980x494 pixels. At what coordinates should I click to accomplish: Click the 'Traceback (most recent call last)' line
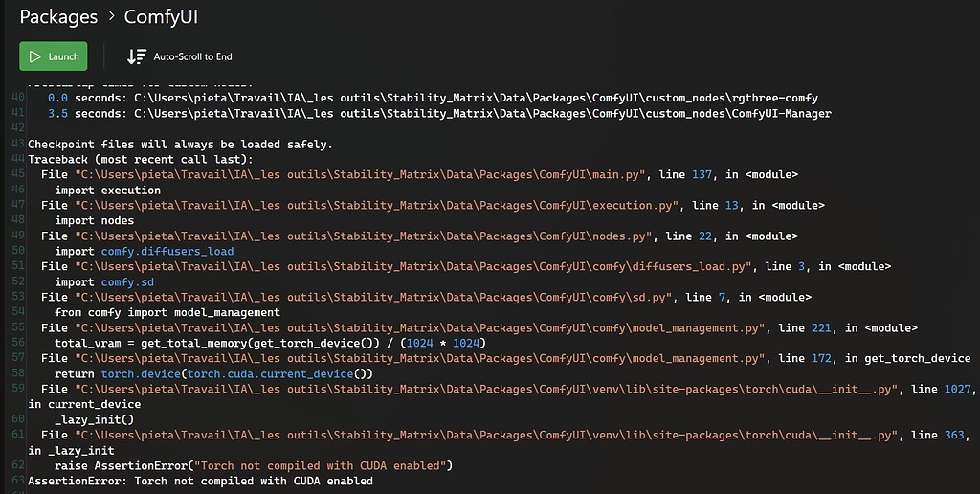[x=140, y=159]
